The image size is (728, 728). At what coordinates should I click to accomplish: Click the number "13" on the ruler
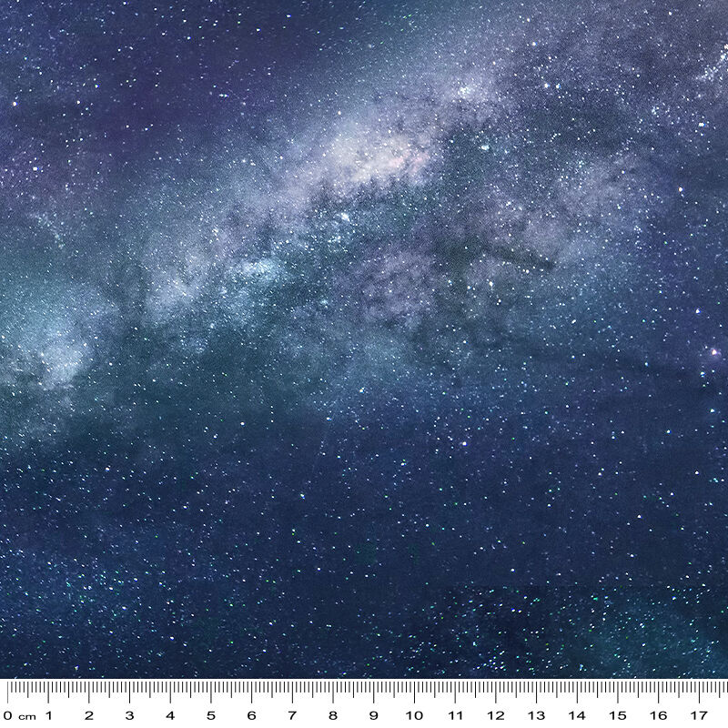(536, 715)
